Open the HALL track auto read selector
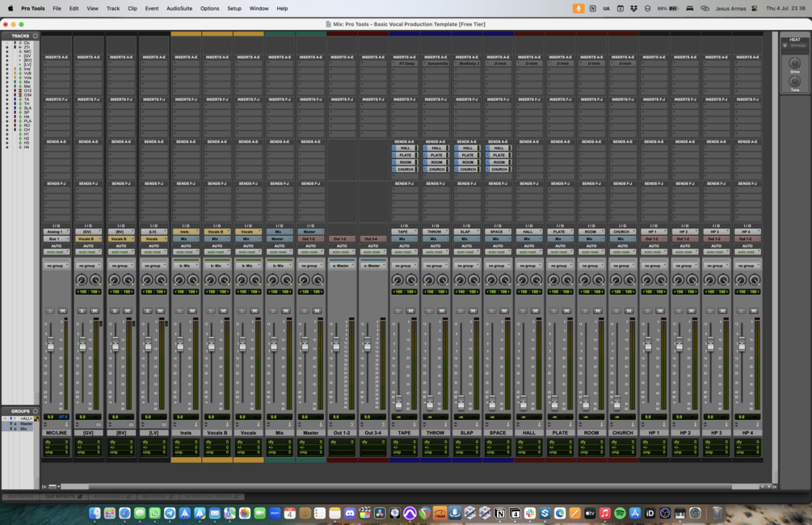 528,252
